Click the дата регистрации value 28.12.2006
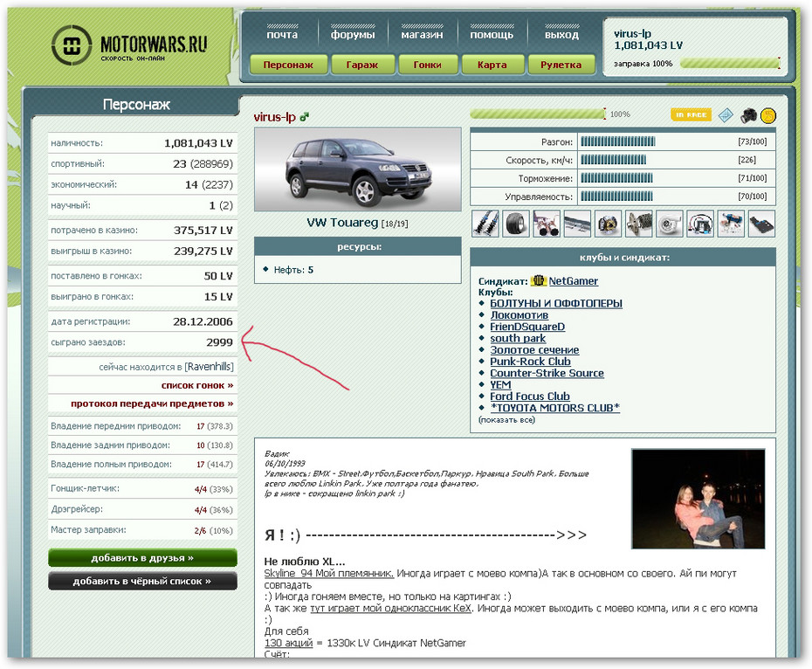 (203, 321)
